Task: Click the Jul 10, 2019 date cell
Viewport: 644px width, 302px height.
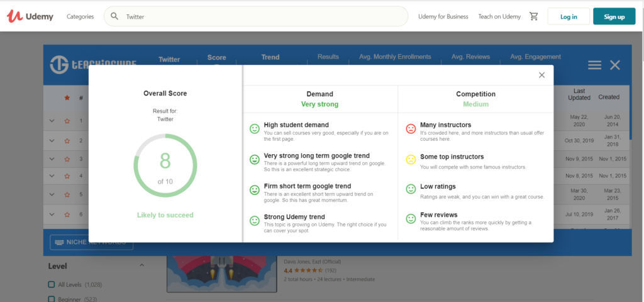Action: [x=579, y=214]
